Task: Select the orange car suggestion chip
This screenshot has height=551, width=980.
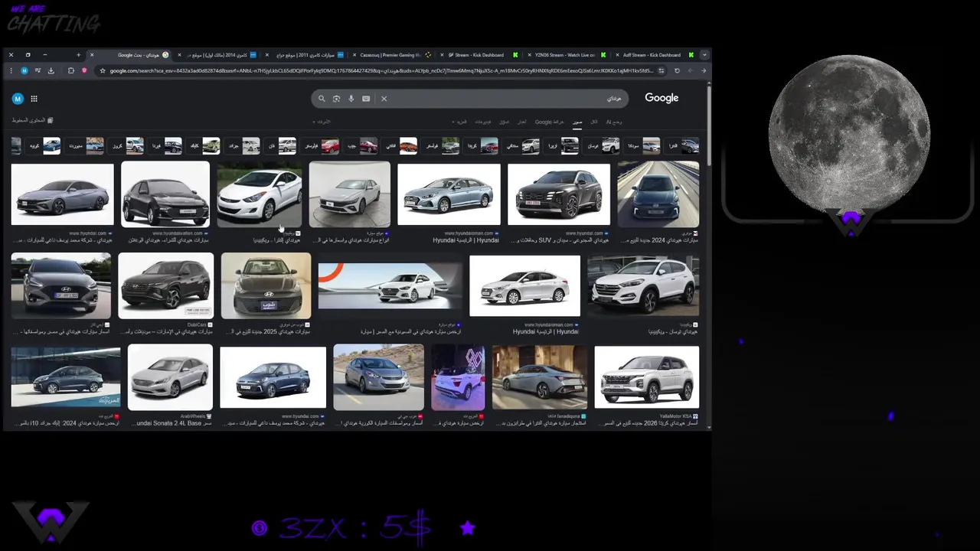Action: click(399, 145)
